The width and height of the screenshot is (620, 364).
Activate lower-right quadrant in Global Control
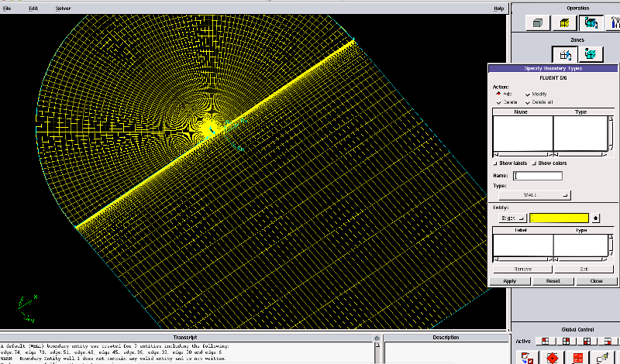608,341
